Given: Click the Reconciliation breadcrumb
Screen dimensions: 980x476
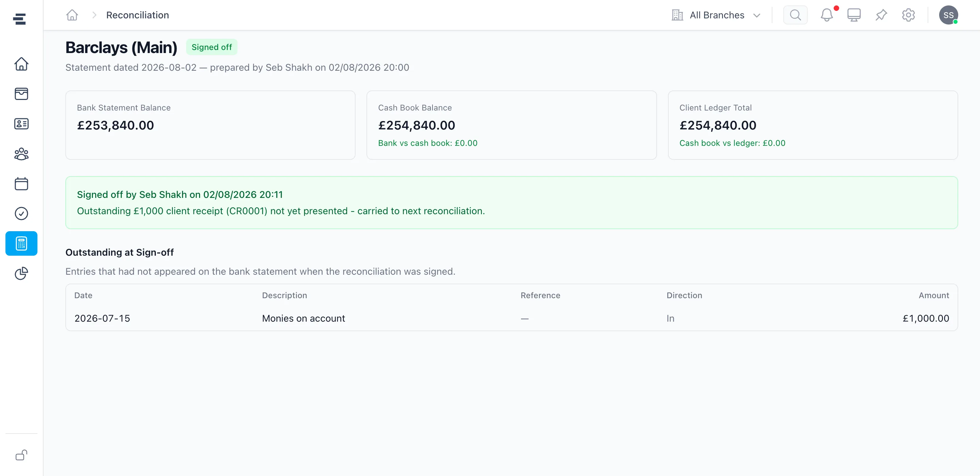Looking at the screenshot, I should (137, 15).
